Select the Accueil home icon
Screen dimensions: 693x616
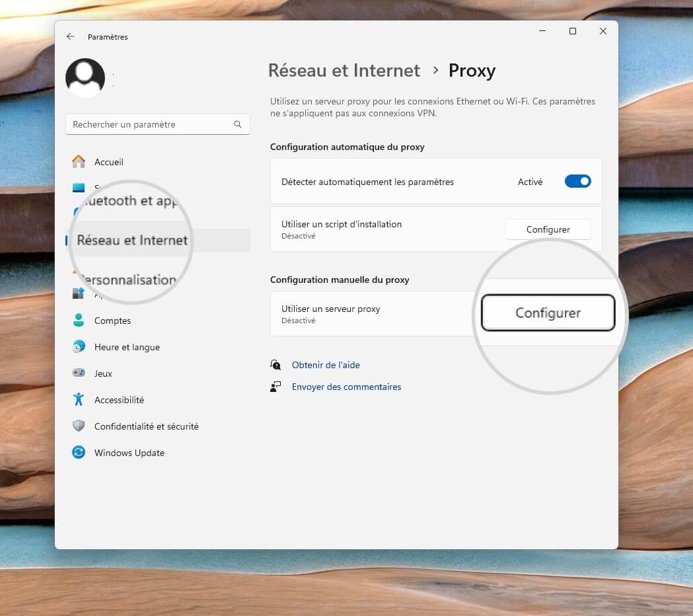[79, 161]
